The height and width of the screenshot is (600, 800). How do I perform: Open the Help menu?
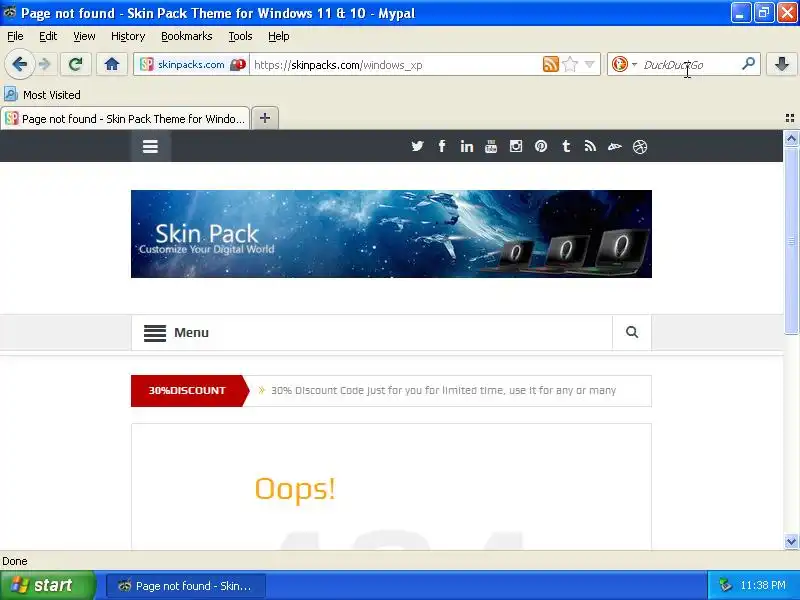(279, 36)
